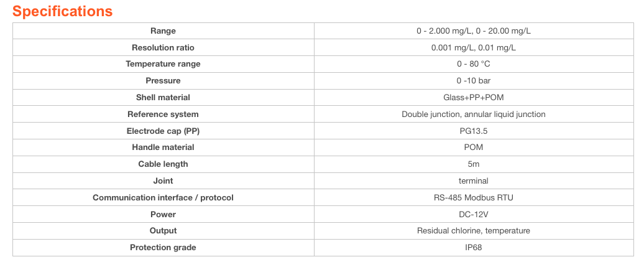Select the Shell material label
Screen dimensions: 644x267
(x=163, y=98)
